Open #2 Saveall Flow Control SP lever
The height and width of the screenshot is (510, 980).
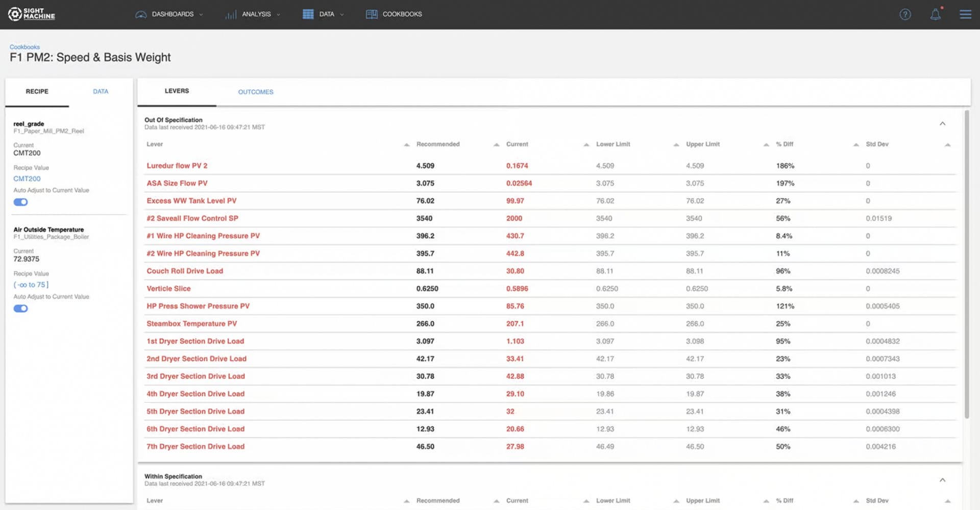(x=192, y=218)
